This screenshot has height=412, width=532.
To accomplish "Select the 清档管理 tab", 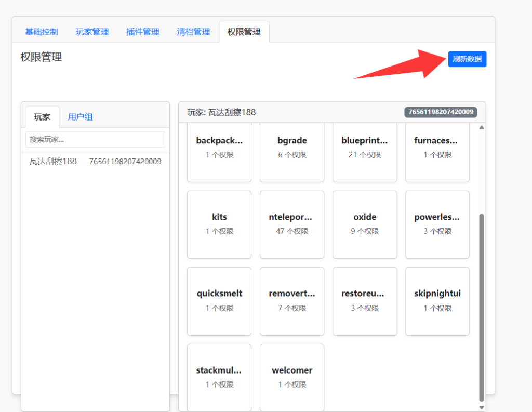I will tap(193, 32).
